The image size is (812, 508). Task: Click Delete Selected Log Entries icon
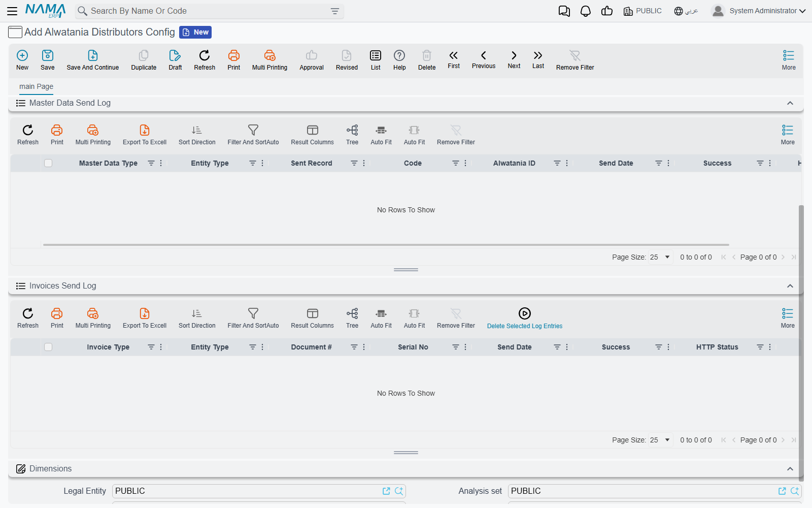[x=525, y=319]
